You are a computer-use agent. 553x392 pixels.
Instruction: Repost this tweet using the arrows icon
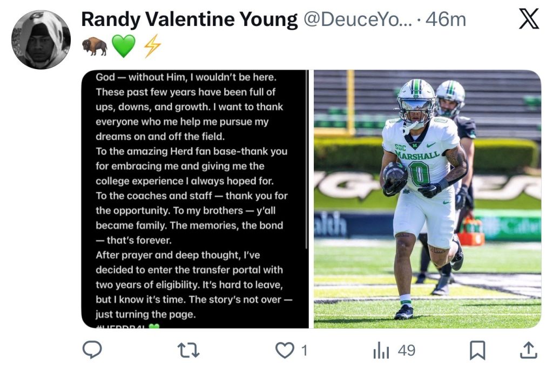click(188, 350)
